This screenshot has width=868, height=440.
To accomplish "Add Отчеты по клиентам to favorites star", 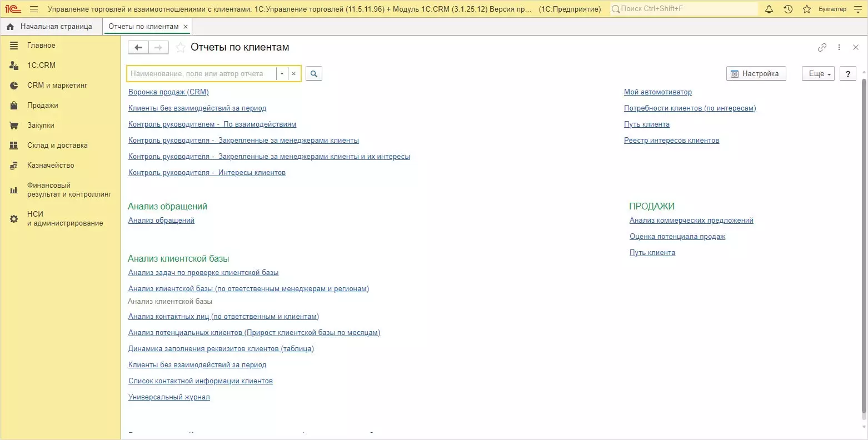I will coord(180,48).
